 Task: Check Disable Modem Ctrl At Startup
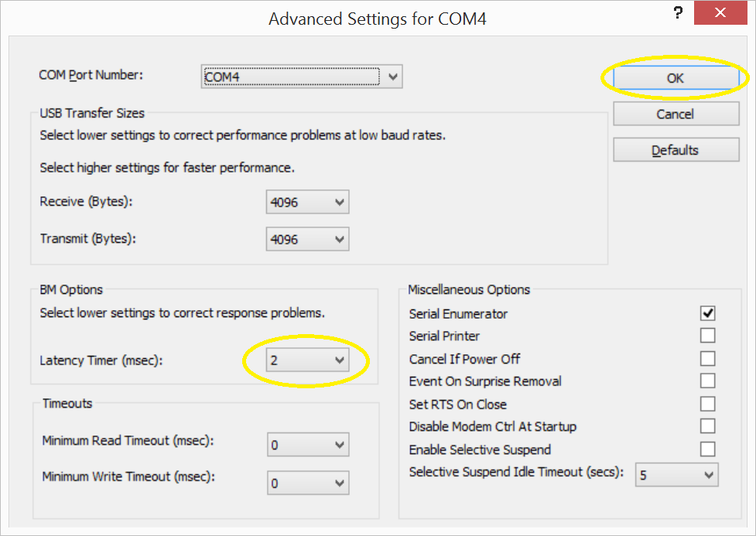(x=707, y=426)
